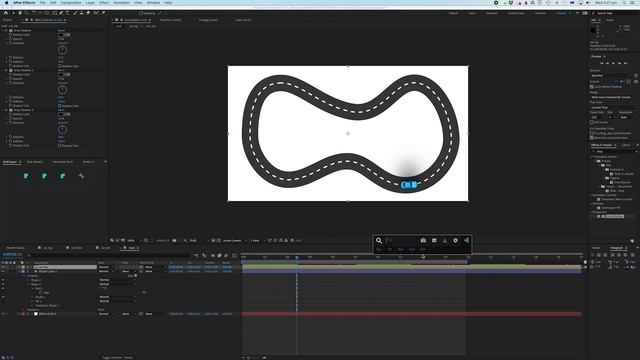Play the preview in the Preview panel
Image resolution: width=640 pixels, height=360 pixels.
click(x=613, y=63)
